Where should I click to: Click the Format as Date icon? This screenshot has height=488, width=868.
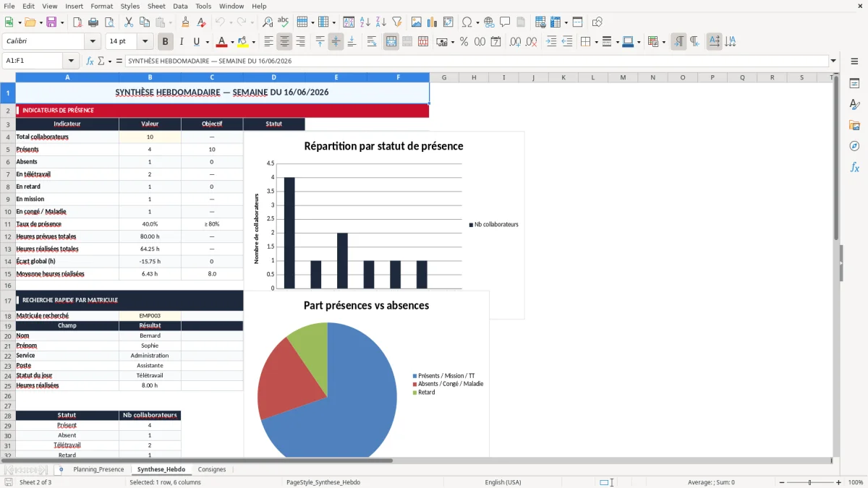point(496,42)
